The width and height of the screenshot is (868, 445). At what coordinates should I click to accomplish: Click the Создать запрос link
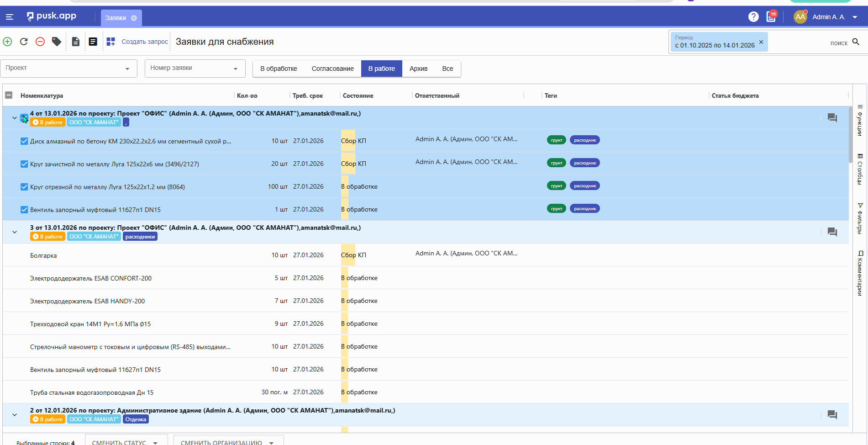(x=145, y=42)
